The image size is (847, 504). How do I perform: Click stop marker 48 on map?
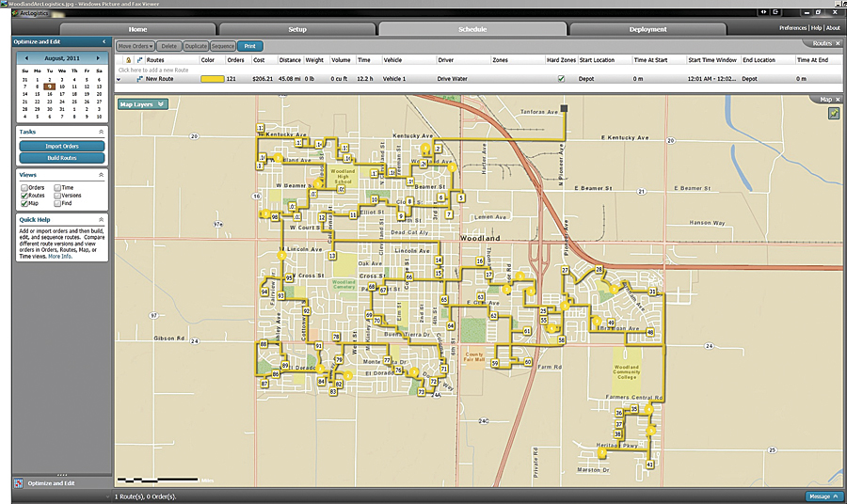[x=649, y=333]
